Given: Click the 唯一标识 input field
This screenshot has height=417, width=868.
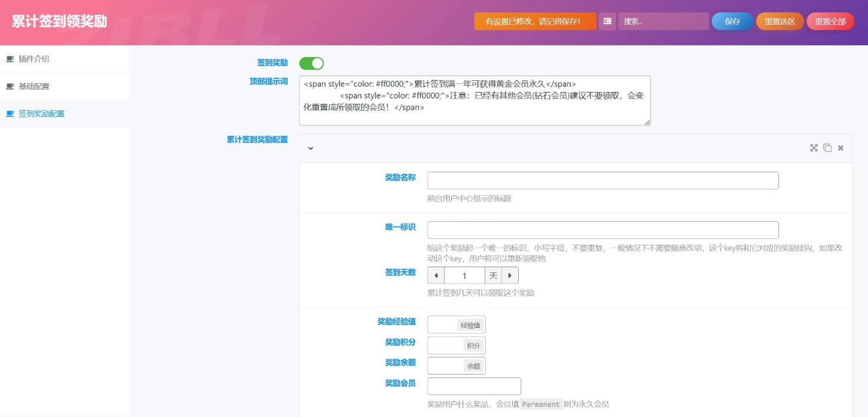Looking at the screenshot, I should tap(603, 230).
